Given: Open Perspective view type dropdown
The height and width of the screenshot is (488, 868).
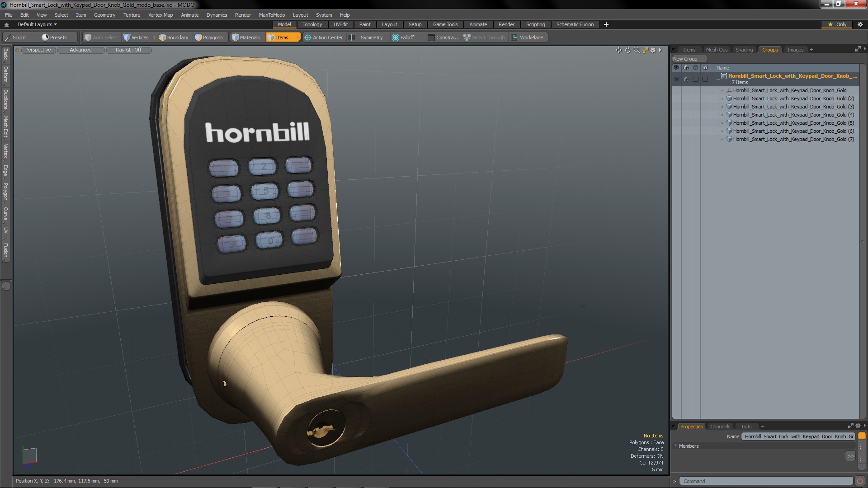Looking at the screenshot, I should [x=38, y=50].
